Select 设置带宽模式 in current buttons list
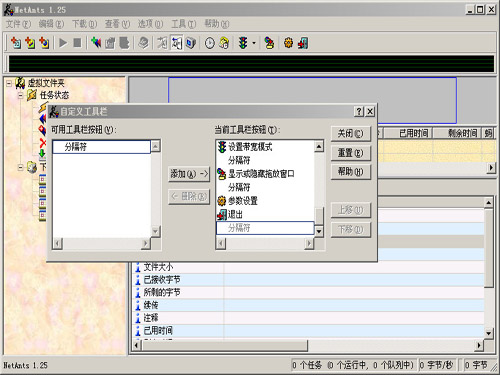Viewport: 500px width, 375px height. (265, 147)
